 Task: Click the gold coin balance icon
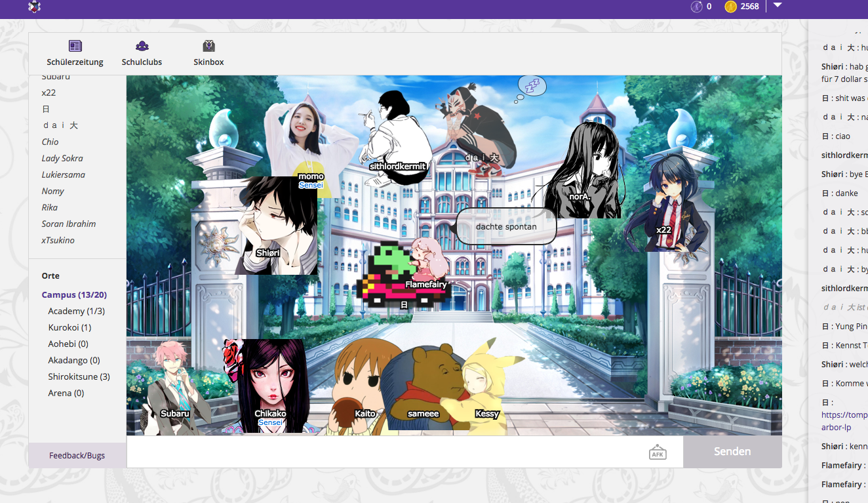pos(730,7)
